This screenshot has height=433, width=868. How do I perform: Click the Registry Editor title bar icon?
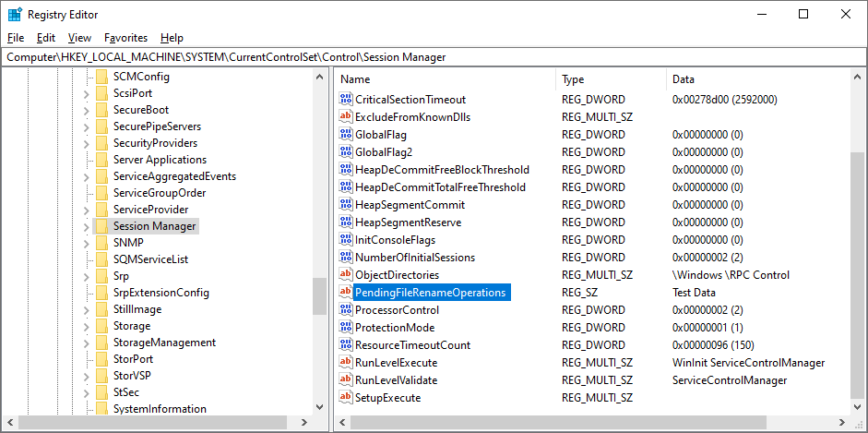coord(15,15)
